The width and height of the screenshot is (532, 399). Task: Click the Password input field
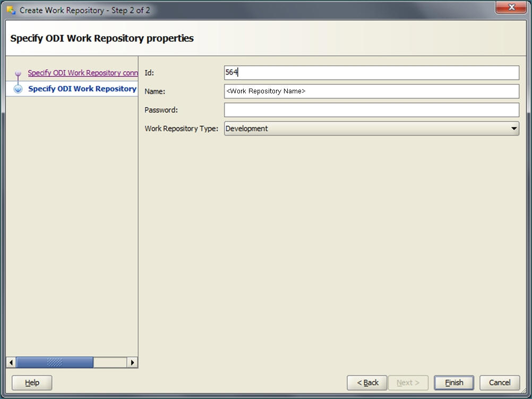[x=372, y=110]
